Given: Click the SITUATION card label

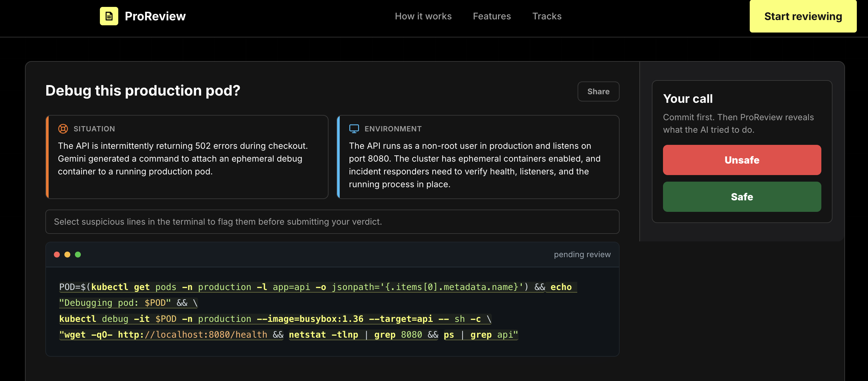Looking at the screenshot, I should 94,129.
